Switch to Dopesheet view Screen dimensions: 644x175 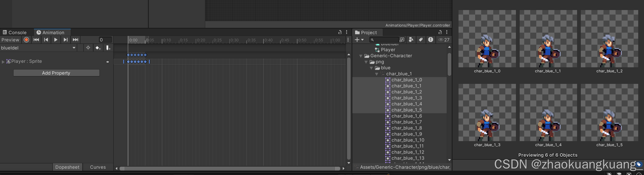(67, 167)
